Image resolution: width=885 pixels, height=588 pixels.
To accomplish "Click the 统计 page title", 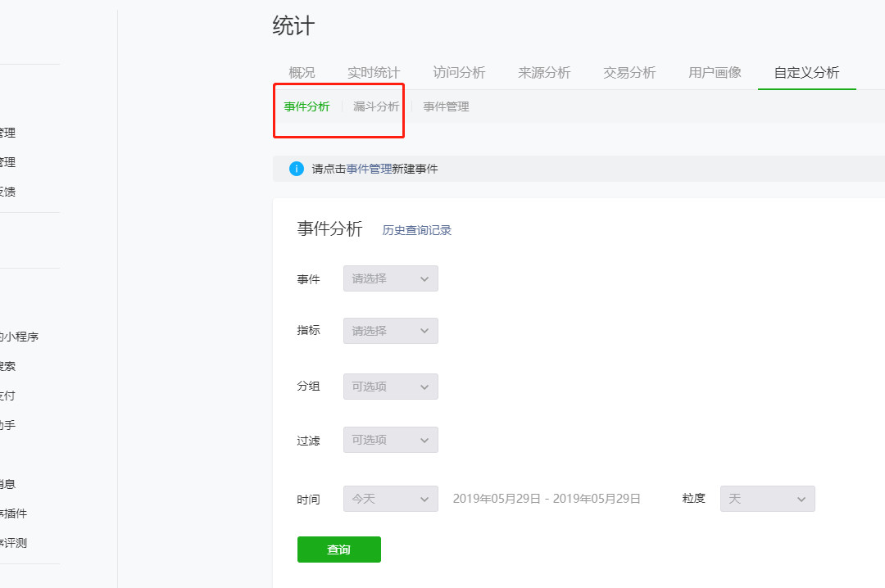I will tap(293, 26).
